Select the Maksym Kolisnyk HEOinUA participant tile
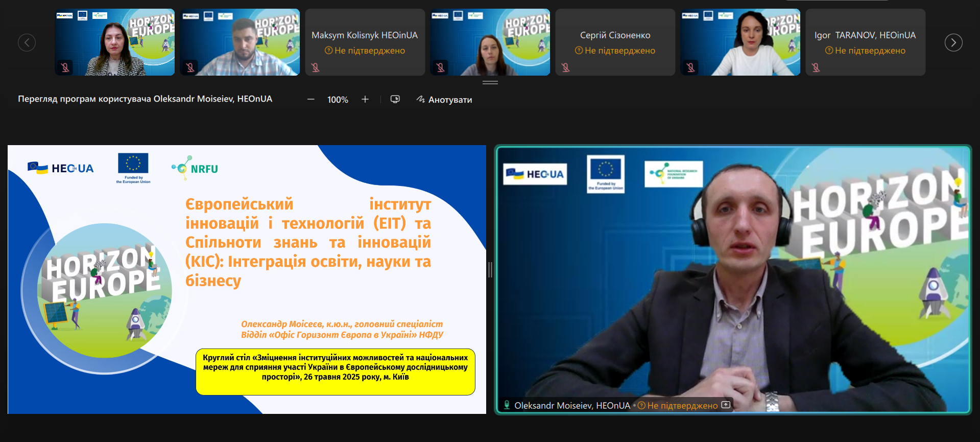The width and height of the screenshot is (980, 442). (365, 42)
